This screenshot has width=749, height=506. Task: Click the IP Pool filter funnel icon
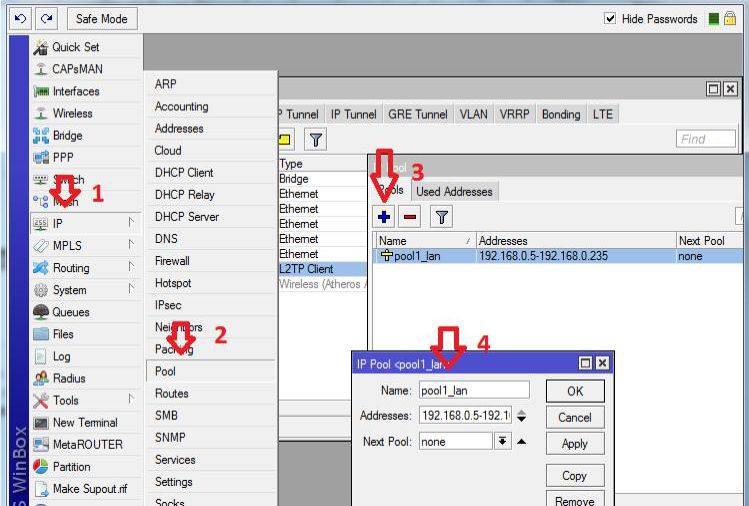coord(441,217)
